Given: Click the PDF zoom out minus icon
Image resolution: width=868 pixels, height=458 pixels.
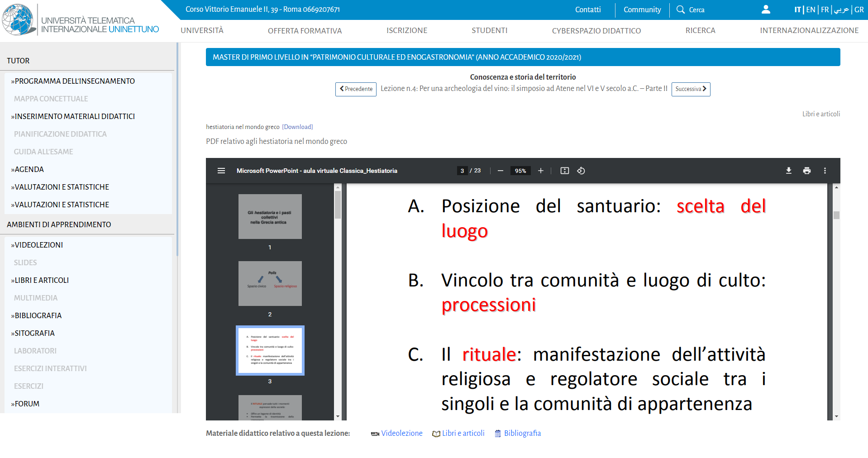Looking at the screenshot, I should click(500, 171).
